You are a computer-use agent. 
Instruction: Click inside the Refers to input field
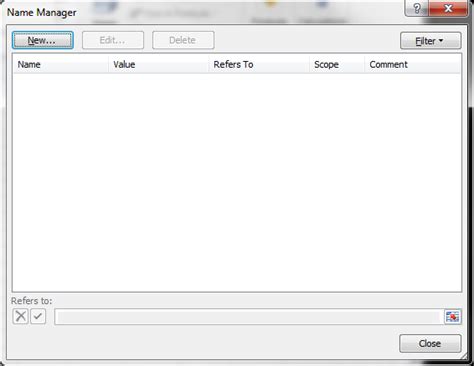tap(249, 316)
